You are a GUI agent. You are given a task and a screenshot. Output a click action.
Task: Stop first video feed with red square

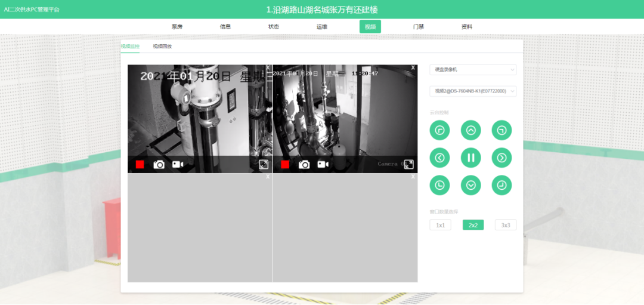click(x=140, y=164)
